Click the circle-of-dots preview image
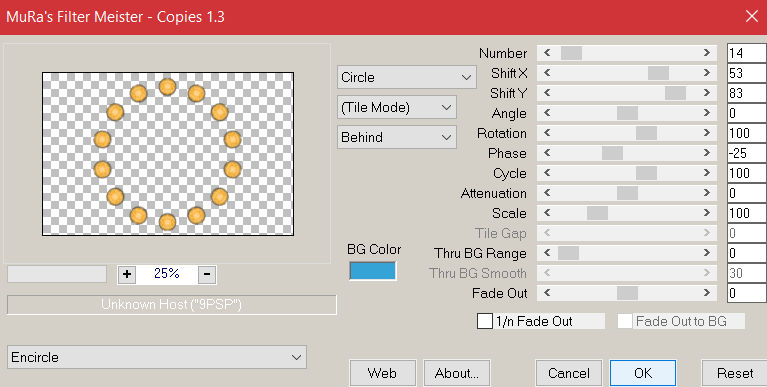This screenshot has width=767, height=387. 168,154
